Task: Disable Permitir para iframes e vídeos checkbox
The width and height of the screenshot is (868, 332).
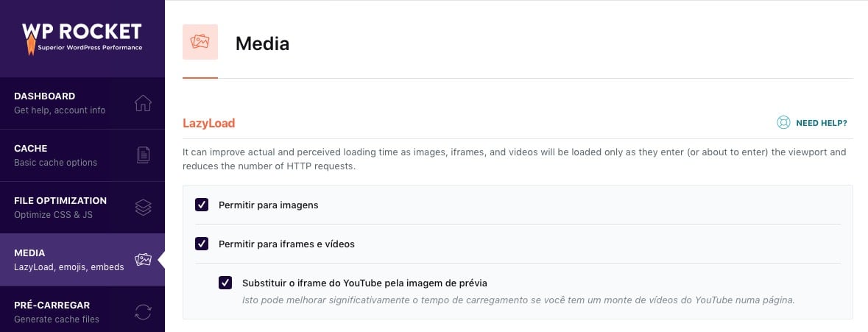Action: pos(202,244)
